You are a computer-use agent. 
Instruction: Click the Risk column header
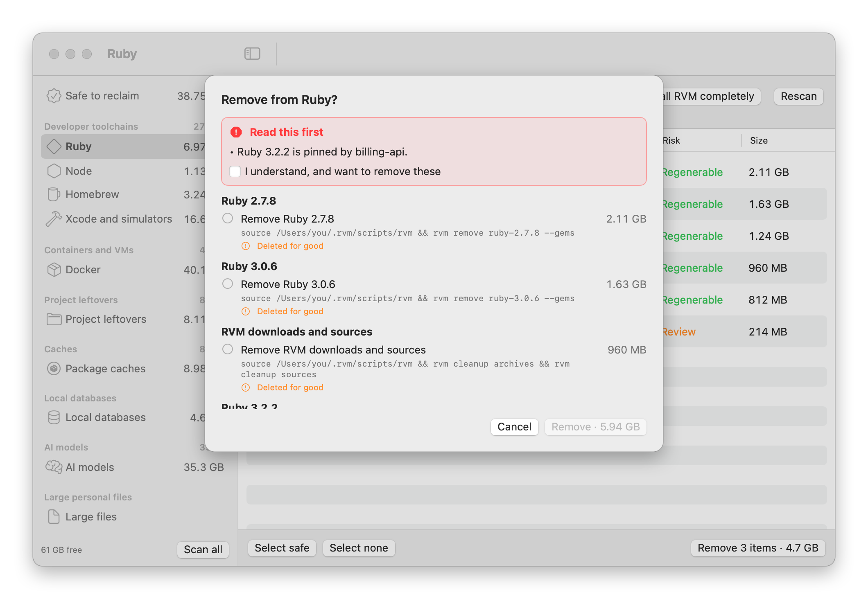tap(671, 140)
